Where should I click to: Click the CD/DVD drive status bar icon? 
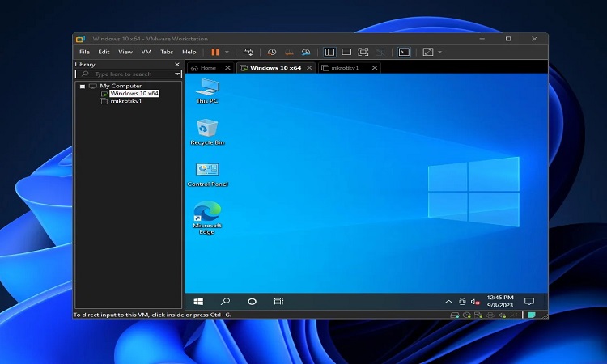(467, 315)
